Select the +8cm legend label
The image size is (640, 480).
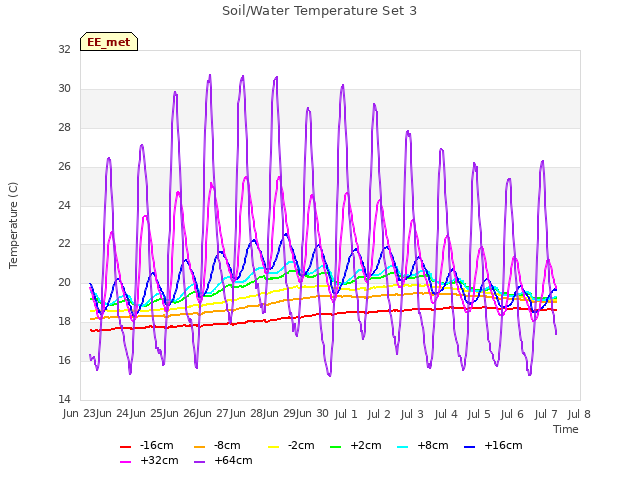(433, 445)
